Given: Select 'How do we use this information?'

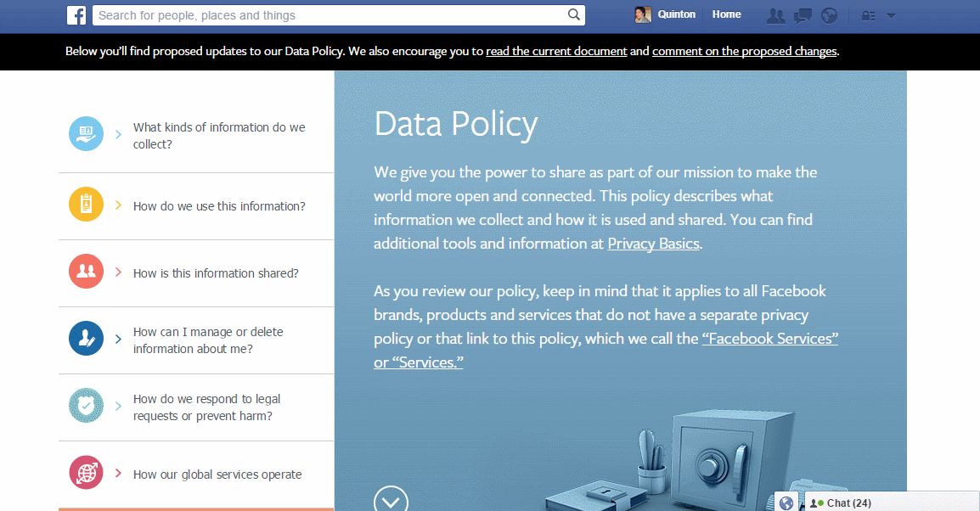Looking at the screenshot, I should 219,206.
